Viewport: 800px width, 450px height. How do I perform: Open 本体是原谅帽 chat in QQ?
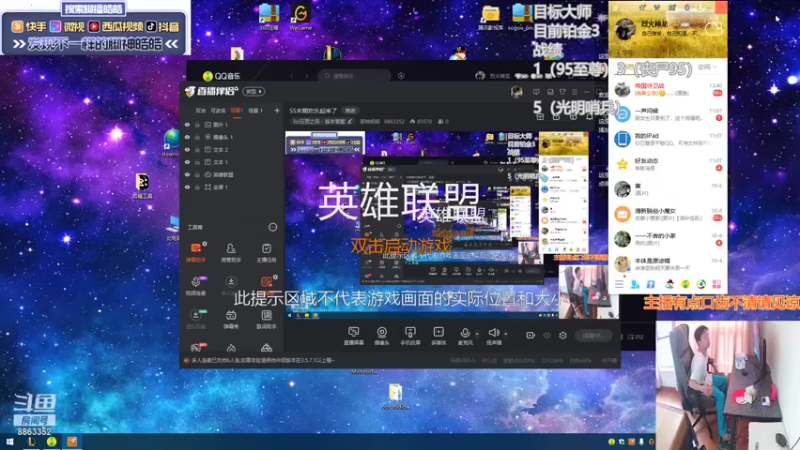pyautogui.click(x=667, y=264)
